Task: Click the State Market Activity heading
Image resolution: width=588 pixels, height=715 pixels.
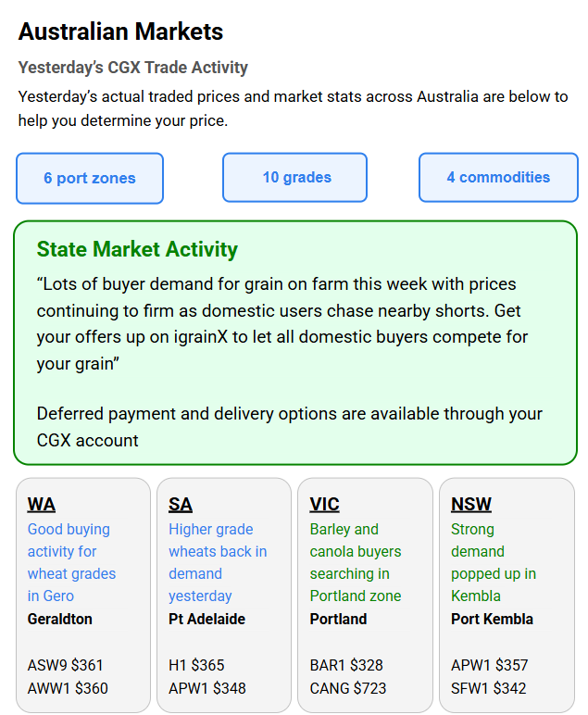Action: pyautogui.click(x=137, y=249)
